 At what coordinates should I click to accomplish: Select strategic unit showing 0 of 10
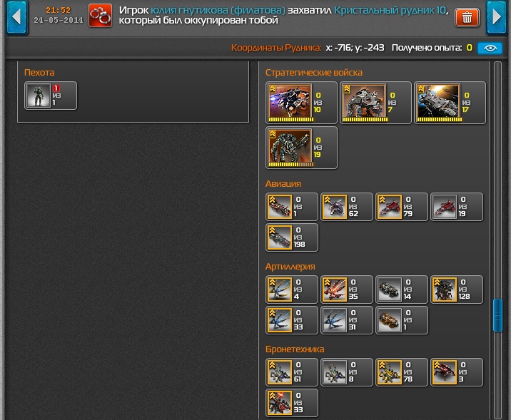coord(301,103)
